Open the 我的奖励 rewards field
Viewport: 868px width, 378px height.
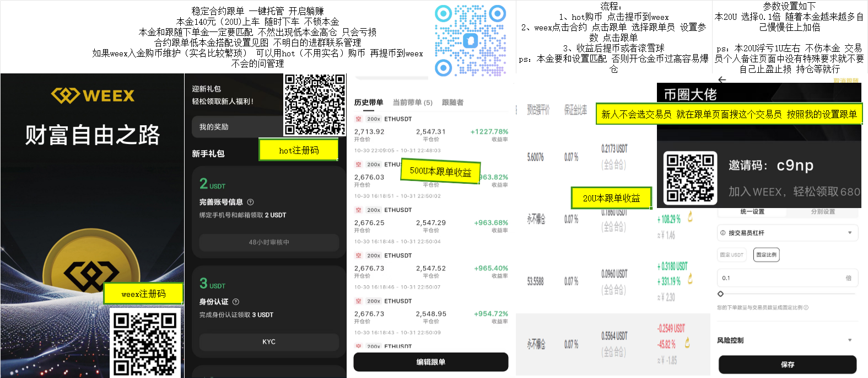click(x=237, y=127)
